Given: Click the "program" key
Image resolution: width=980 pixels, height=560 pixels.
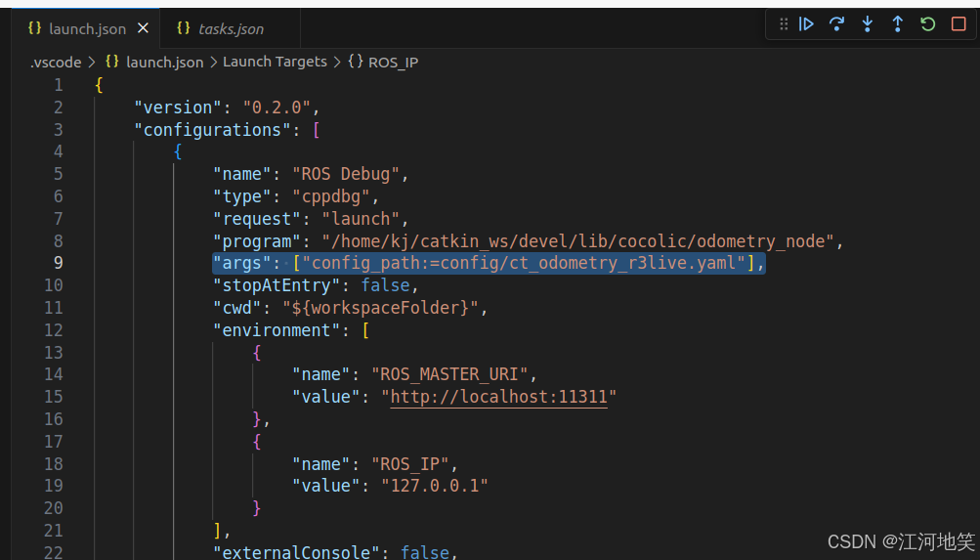Looking at the screenshot, I should (257, 241).
